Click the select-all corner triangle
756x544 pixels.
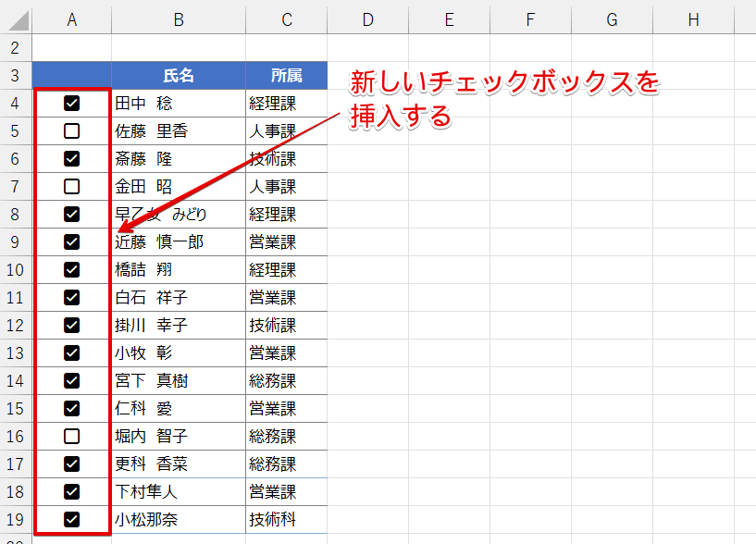pos(18,20)
